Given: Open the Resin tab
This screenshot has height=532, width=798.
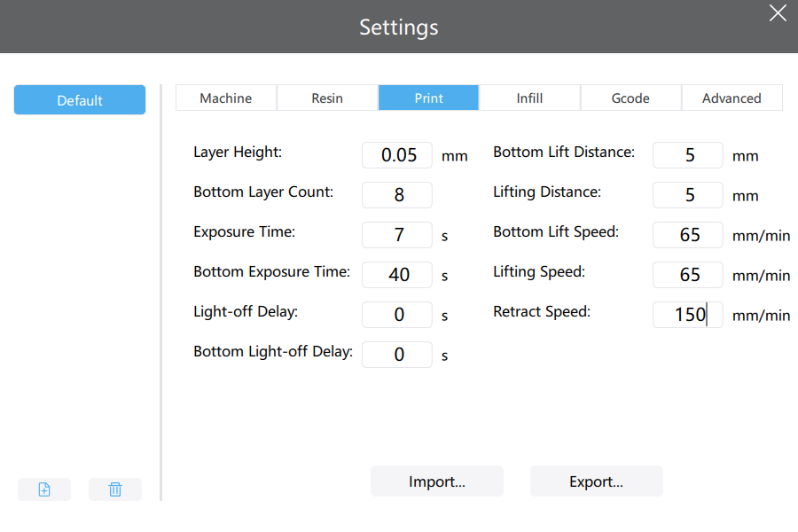Looking at the screenshot, I should click(327, 98).
